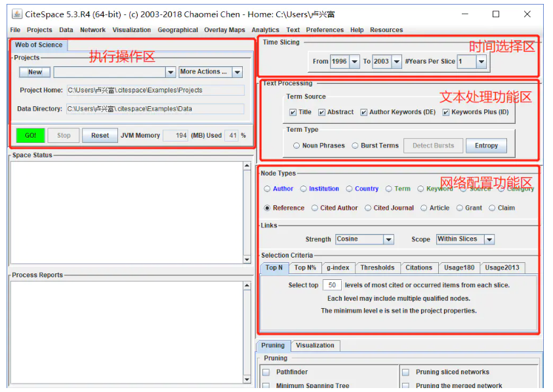
Task: Switch to the Pruning tab
Action: pyautogui.click(x=273, y=346)
